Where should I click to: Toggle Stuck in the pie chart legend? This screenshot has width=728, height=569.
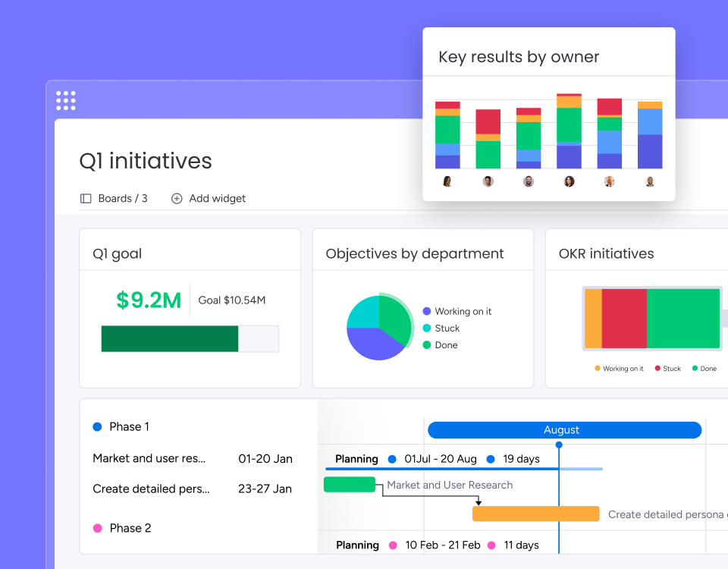[441, 328]
